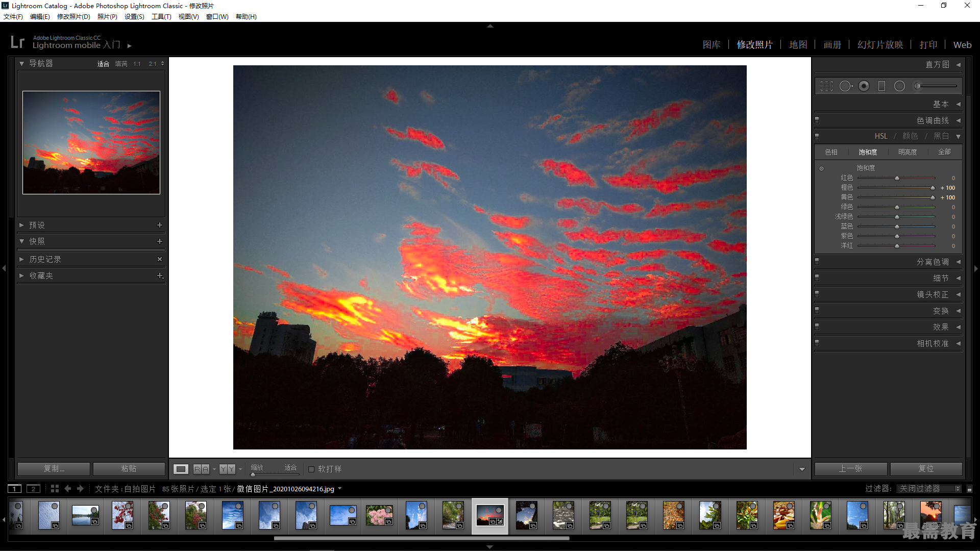Open the 修改照片(D) menu
Image resolution: width=980 pixels, height=551 pixels.
point(73,17)
